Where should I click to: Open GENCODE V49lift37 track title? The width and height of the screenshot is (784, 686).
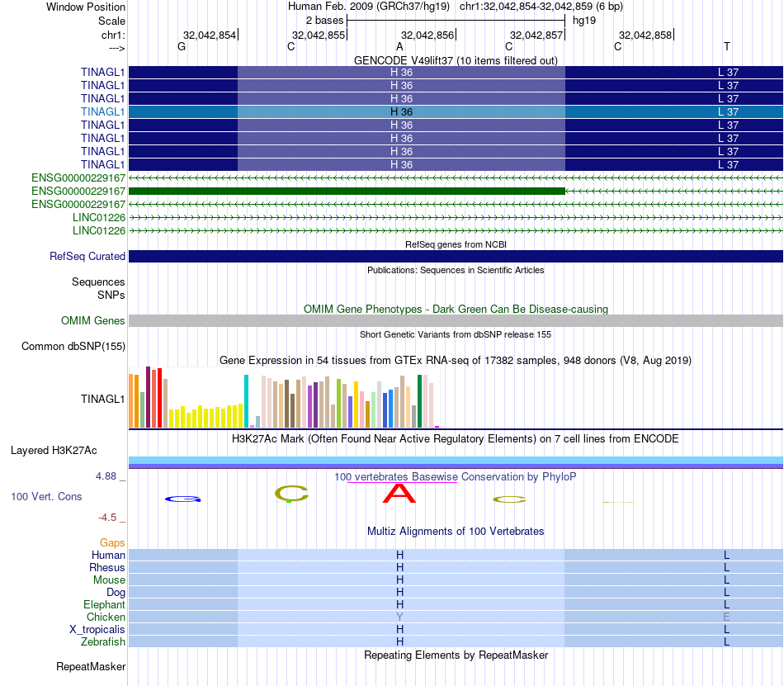pyautogui.click(x=456, y=60)
